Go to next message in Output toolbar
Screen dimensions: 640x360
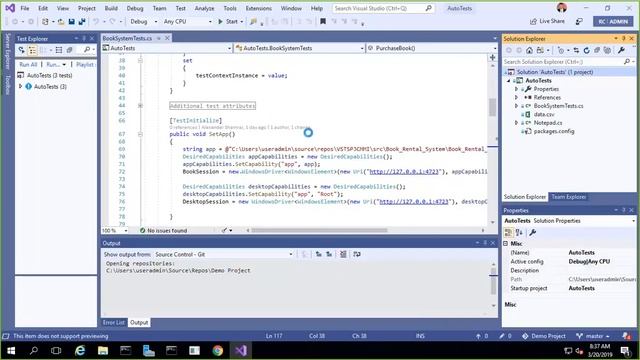point(329,254)
